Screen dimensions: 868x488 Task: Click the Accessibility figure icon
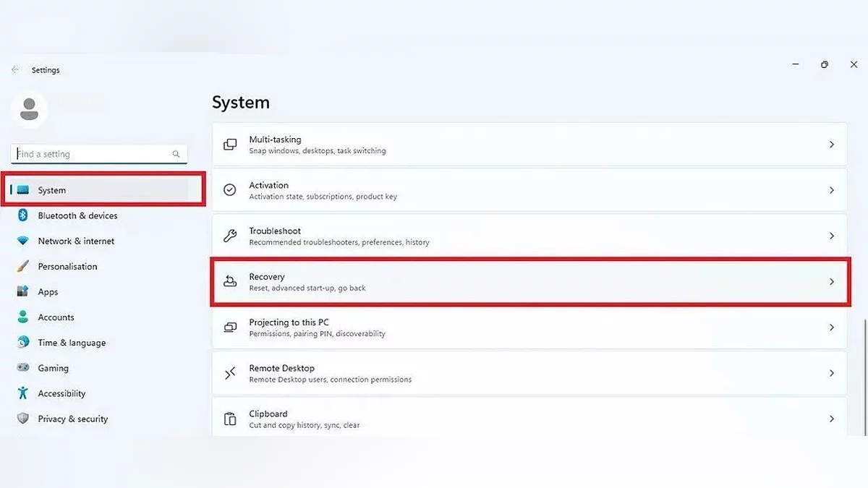pos(23,393)
